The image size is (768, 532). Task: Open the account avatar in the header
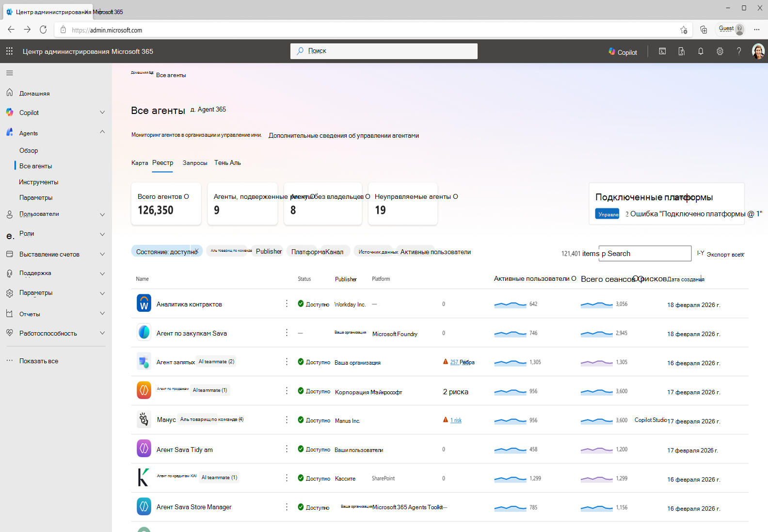(758, 51)
